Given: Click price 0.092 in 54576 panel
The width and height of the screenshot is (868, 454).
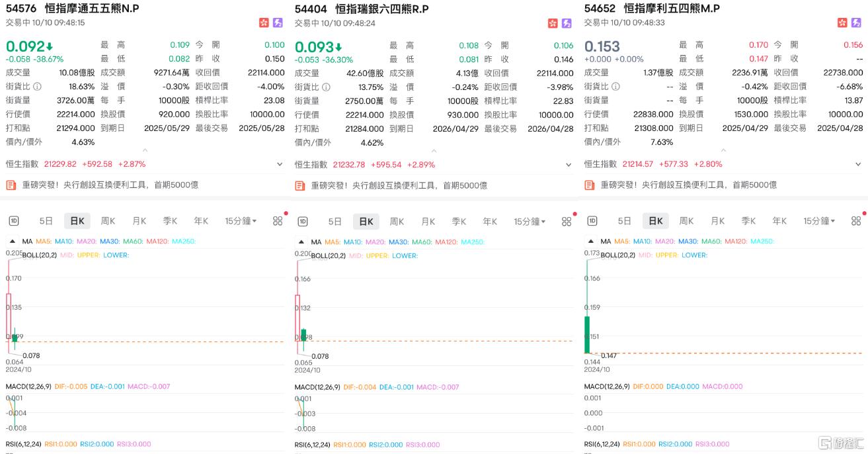Looking at the screenshot, I should pos(25,46).
